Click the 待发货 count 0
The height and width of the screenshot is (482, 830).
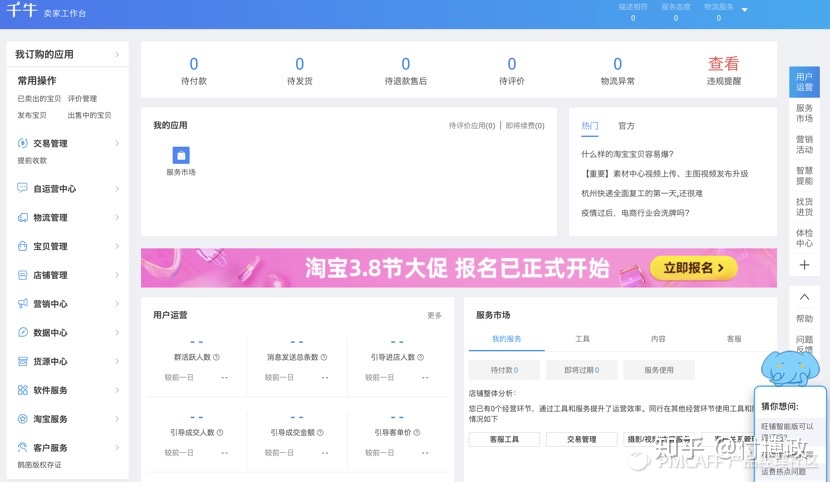tap(300, 64)
